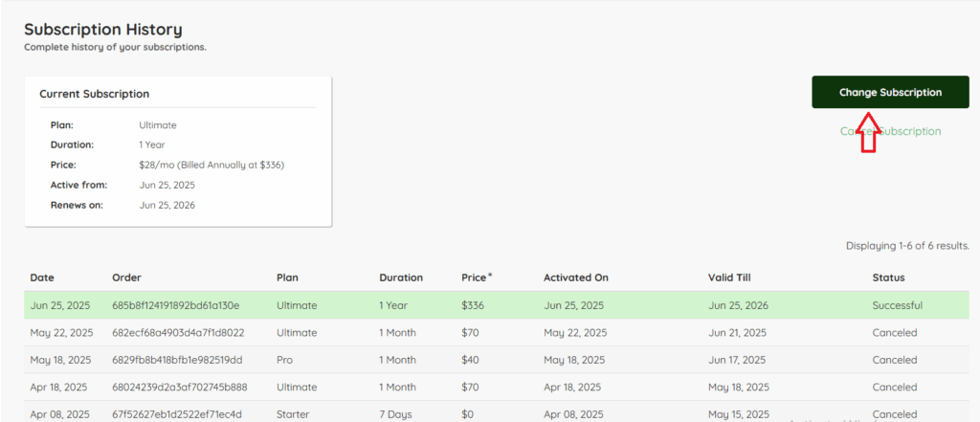Screen dimensions: 980x422
Task: Click the red upward arrow annotation
Action: coord(868,132)
